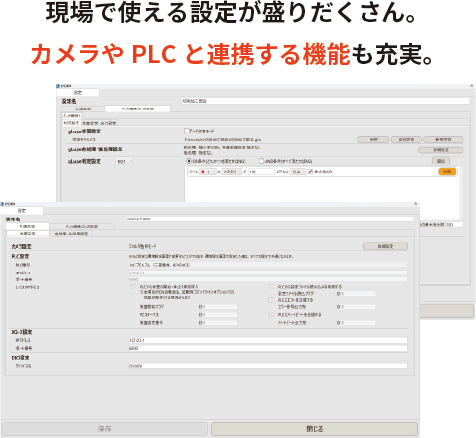This screenshot has width=476, height=438.
Task: Tick the checkbox under gLupe inspection settings
Action: coord(187,131)
